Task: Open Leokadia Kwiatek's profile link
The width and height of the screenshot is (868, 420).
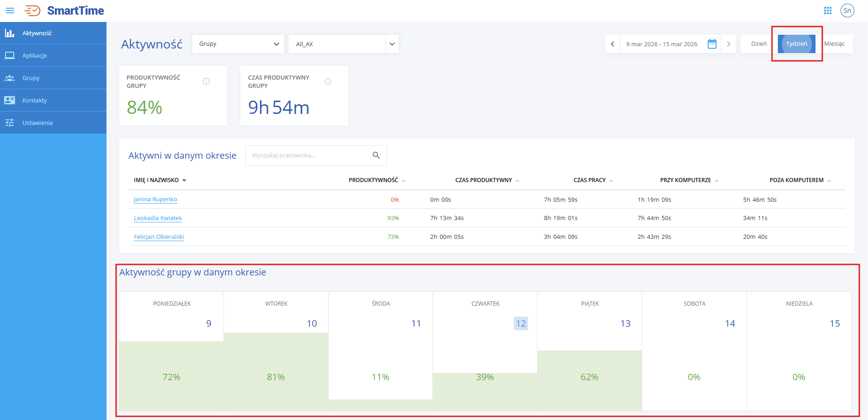Action: (158, 218)
